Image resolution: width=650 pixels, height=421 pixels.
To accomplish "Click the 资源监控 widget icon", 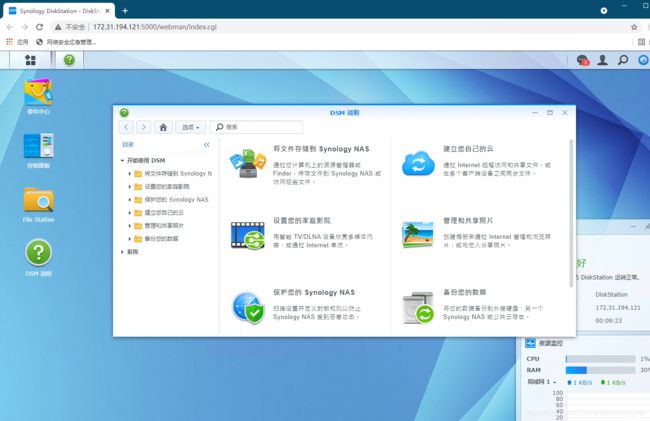I will (x=530, y=343).
